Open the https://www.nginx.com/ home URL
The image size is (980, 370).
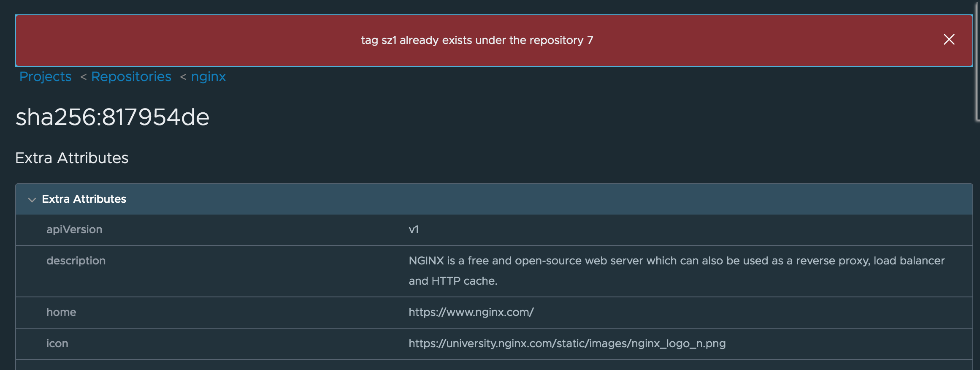471,312
